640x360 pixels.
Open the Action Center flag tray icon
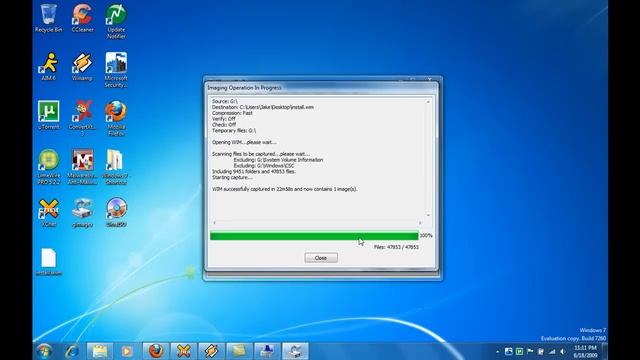(530, 351)
